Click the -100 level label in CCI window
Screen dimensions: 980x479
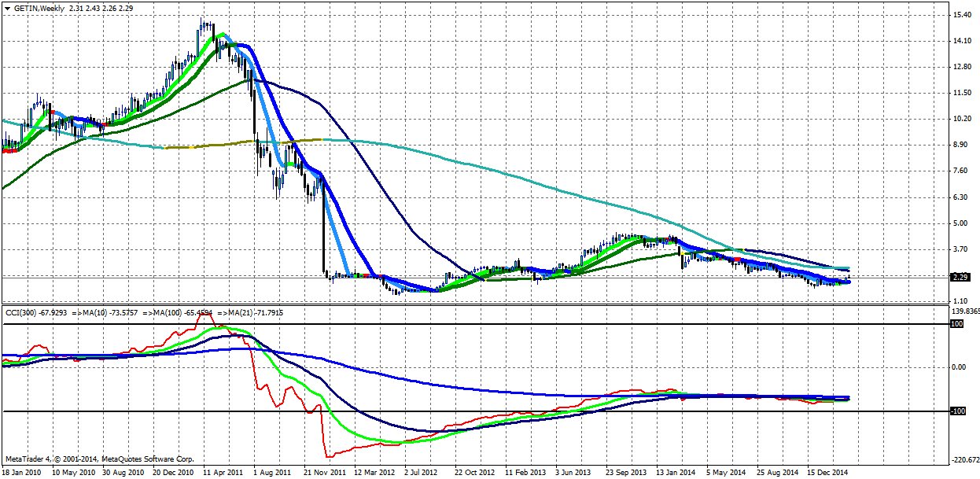pyautogui.click(x=957, y=411)
